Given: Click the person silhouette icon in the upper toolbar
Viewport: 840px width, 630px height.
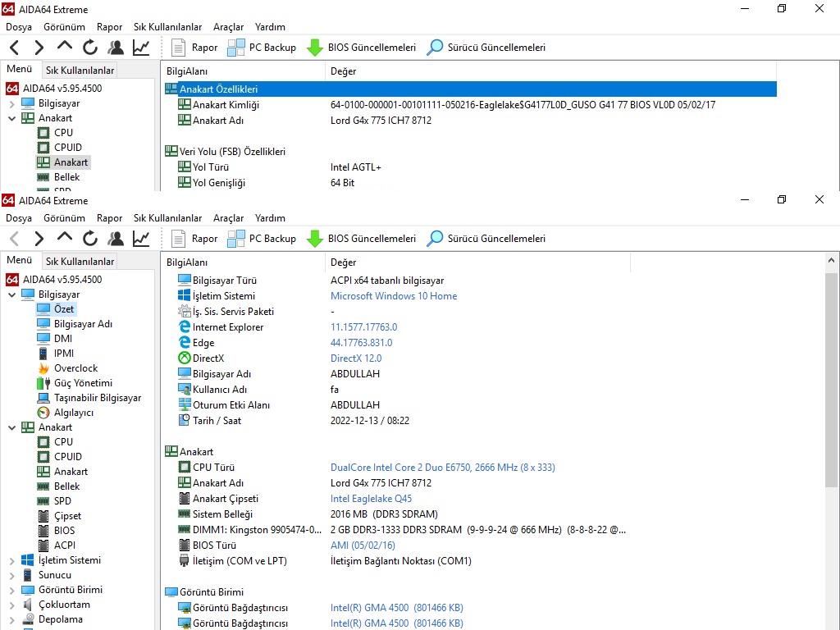Looking at the screenshot, I should pos(115,48).
